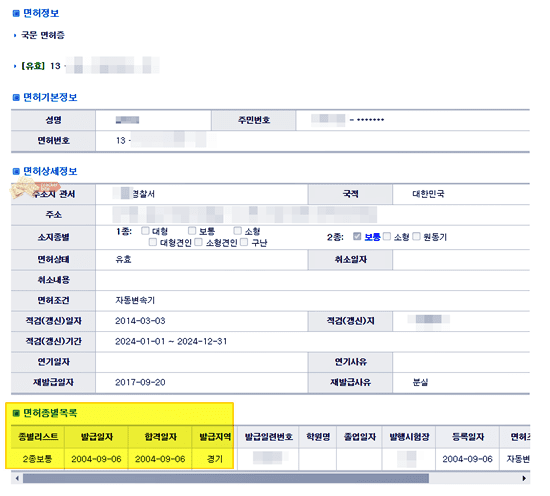The width and height of the screenshot is (550, 496).
Task: Click the 경기 region cell
Action: 215,459
